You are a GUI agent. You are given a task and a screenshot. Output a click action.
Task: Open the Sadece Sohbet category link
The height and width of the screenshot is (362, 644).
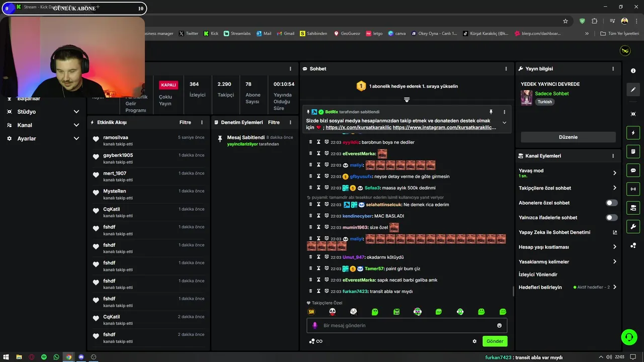click(x=552, y=94)
